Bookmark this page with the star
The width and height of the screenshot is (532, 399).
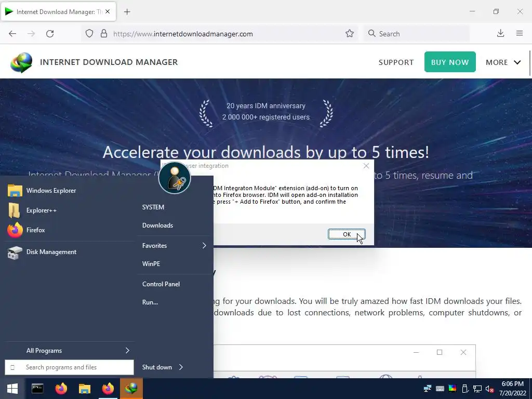pyautogui.click(x=350, y=34)
